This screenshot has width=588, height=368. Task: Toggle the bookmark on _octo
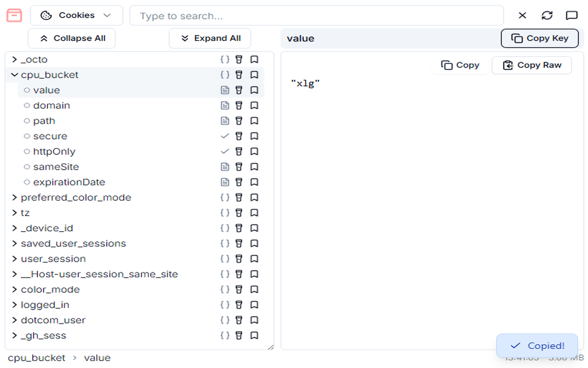tap(254, 59)
